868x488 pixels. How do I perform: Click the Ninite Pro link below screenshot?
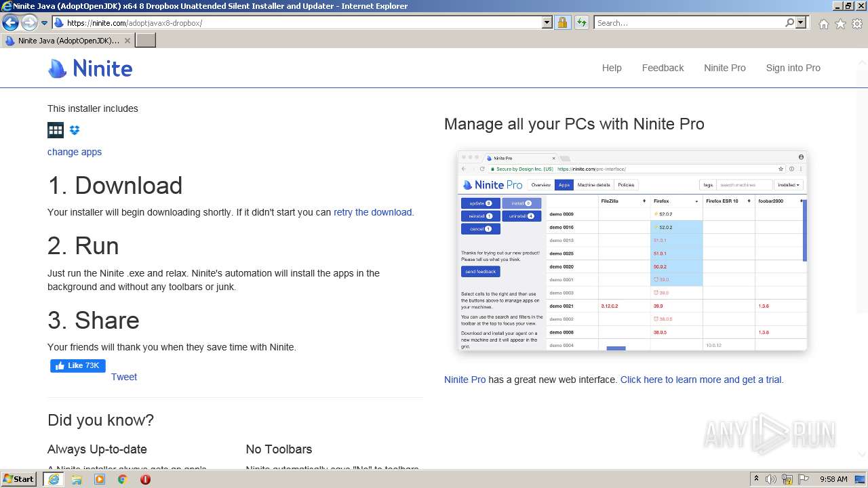465,380
